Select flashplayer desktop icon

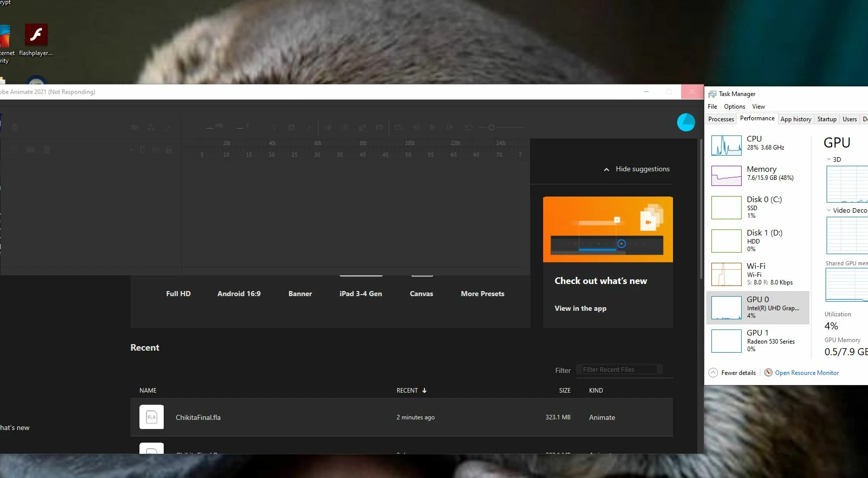pos(36,40)
